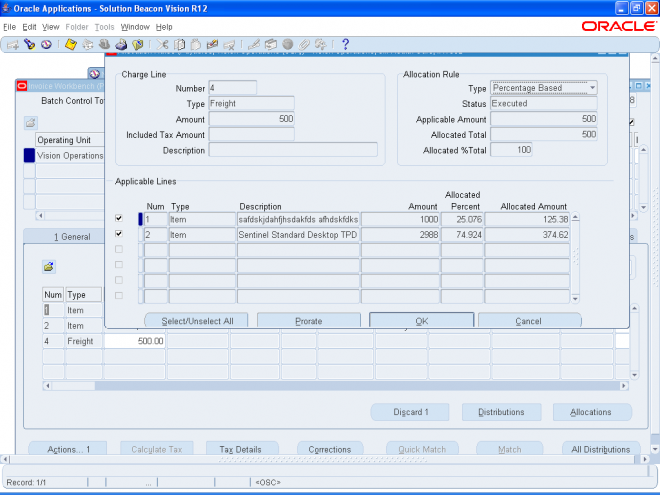Click the Next Step toolbar icon
660x495 pixels.
coord(88,44)
